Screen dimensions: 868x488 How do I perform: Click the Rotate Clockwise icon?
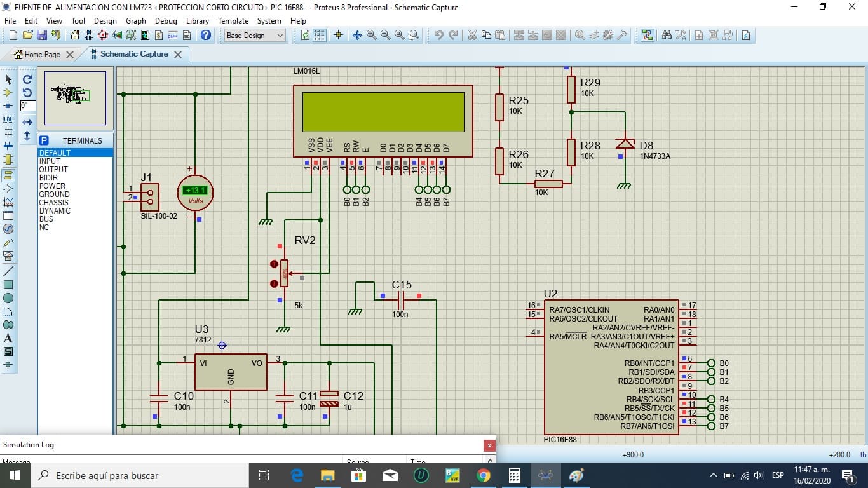(27, 79)
